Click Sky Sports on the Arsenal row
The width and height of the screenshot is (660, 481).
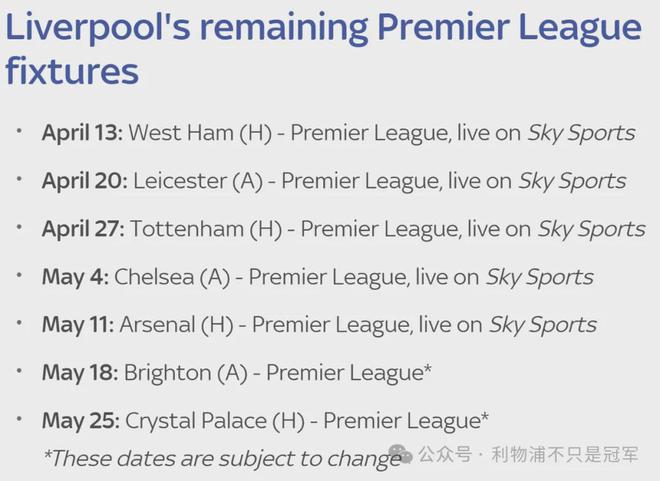pyautogui.click(x=543, y=326)
